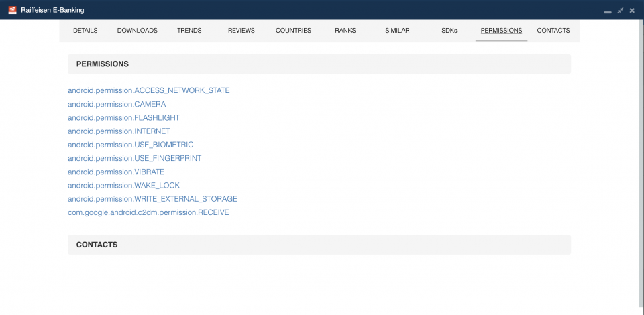The image size is (644, 315).
Task: Click the CONTACTS section header
Action: 319,245
